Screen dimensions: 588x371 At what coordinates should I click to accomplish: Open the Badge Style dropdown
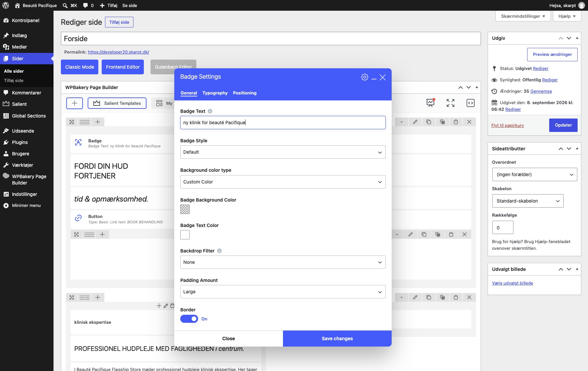[283, 152]
